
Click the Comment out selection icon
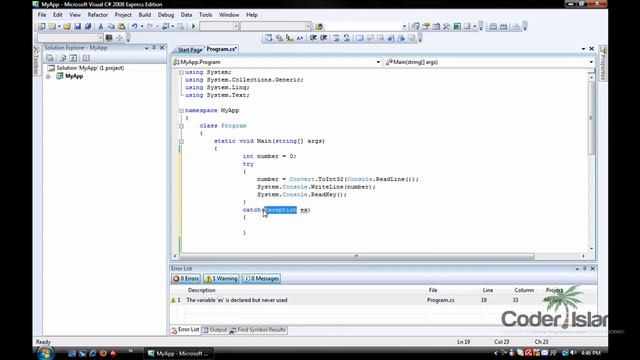[336, 38]
